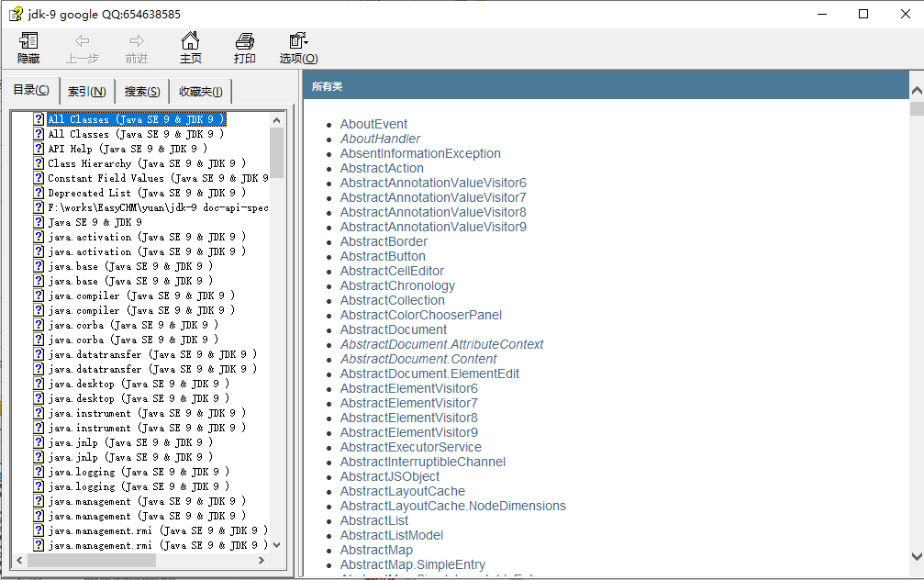Image resolution: width=924 pixels, height=580 pixels.
Task: Click the content pane scroll-up arrow
Action: (916, 90)
